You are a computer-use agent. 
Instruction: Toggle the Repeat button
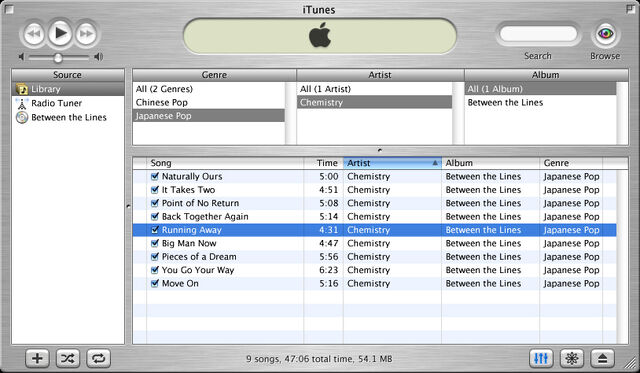(98, 358)
